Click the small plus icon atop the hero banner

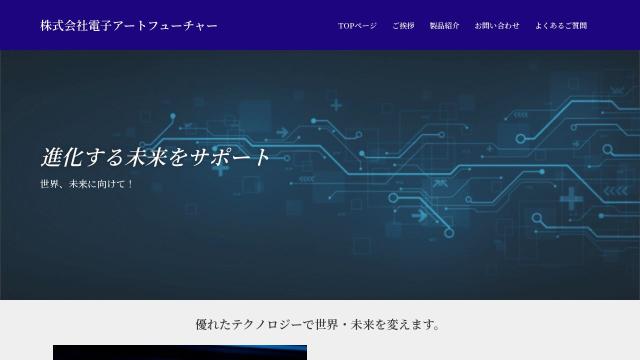[x=336, y=105]
